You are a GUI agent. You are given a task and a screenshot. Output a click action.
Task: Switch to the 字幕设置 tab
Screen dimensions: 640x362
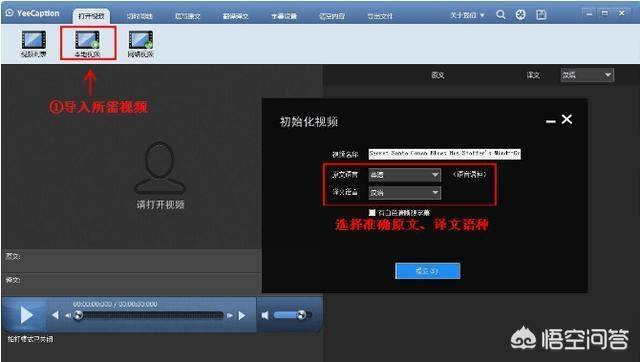point(284,16)
